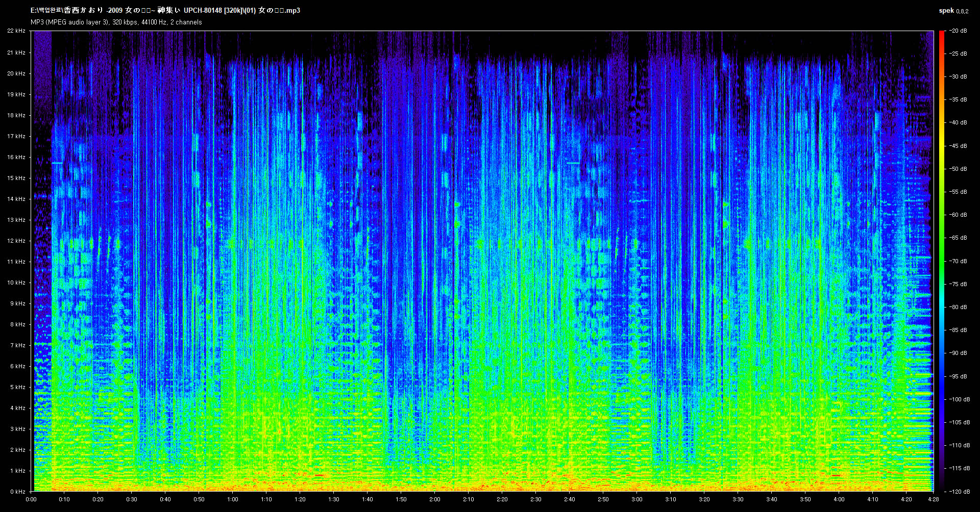Click the 4:20 time axis label

click(x=906, y=499)
